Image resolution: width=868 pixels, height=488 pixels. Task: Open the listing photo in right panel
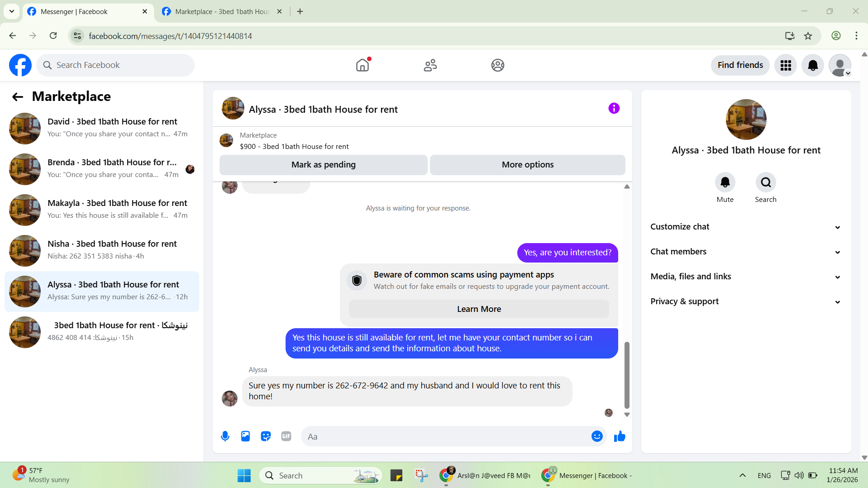tap(746, 120)
